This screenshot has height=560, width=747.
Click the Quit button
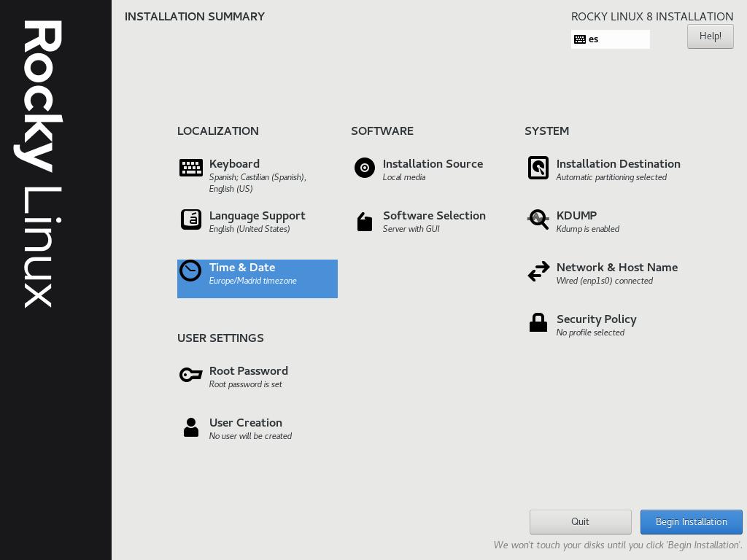(580, 522)
